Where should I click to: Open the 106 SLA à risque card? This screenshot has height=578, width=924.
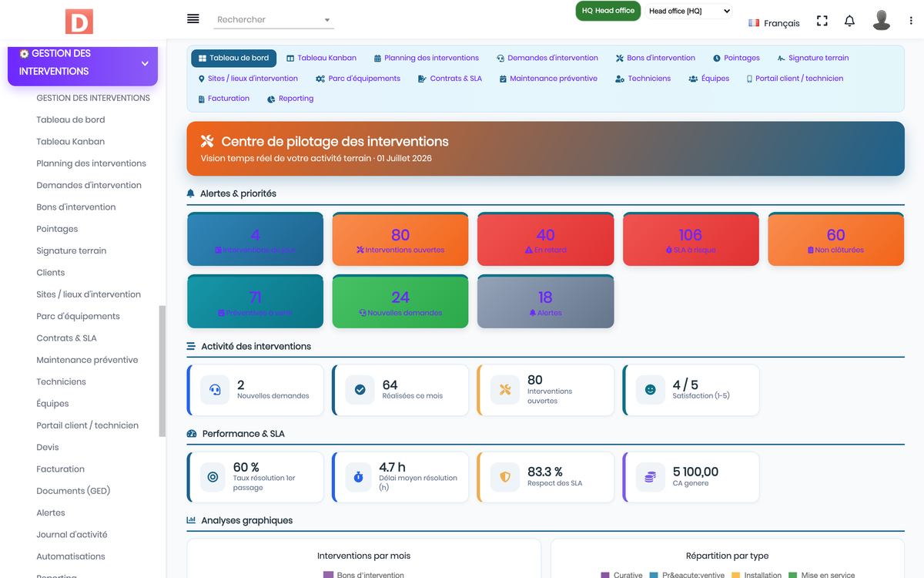click(691, 239)
